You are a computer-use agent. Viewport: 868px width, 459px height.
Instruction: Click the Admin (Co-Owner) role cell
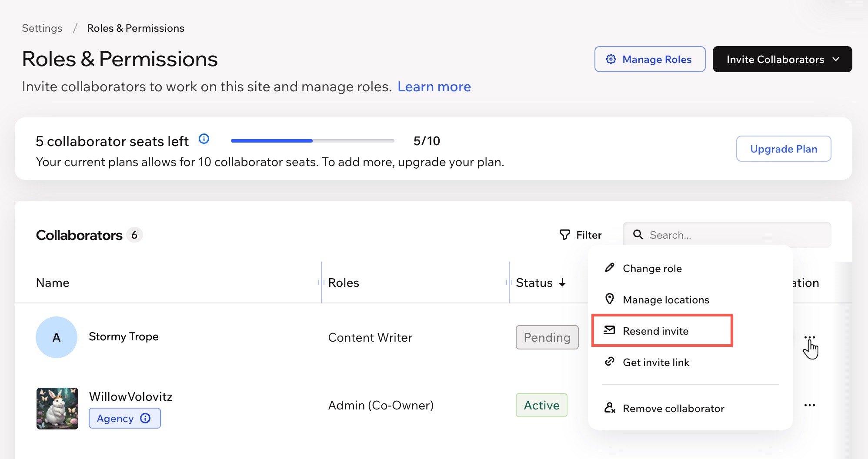[x=381, y=405]
